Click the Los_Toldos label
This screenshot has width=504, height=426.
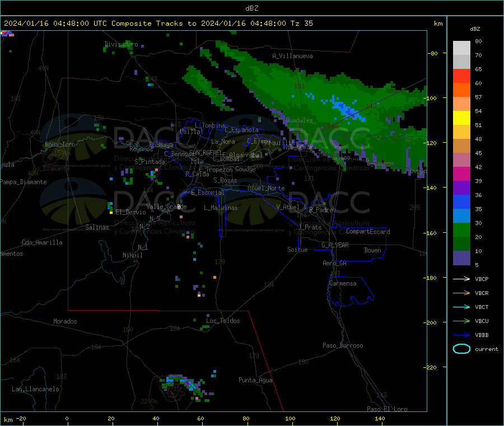[x=223, y=321]
